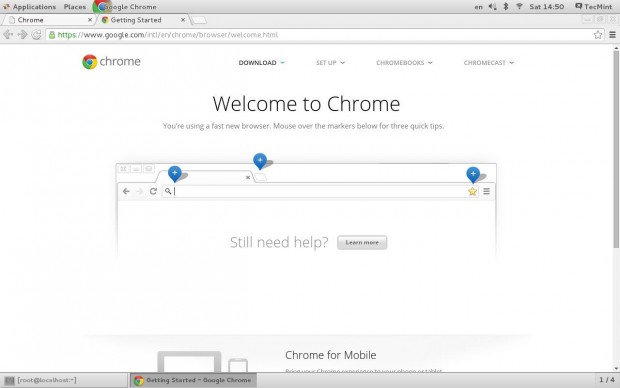Click the blue marker above new-tab button
620x388 pixels.
(260, 161)
